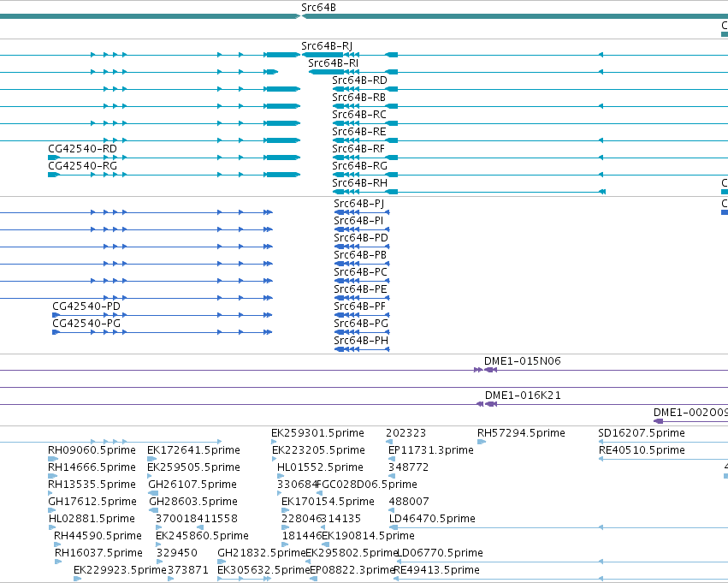
Task: Select the Src64B-PH protein label
Action: click(361, 341)
